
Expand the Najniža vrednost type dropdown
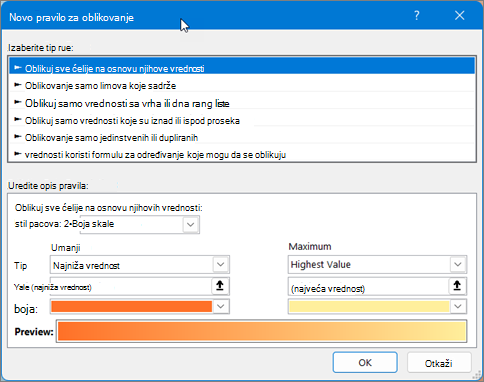point(220,265)
